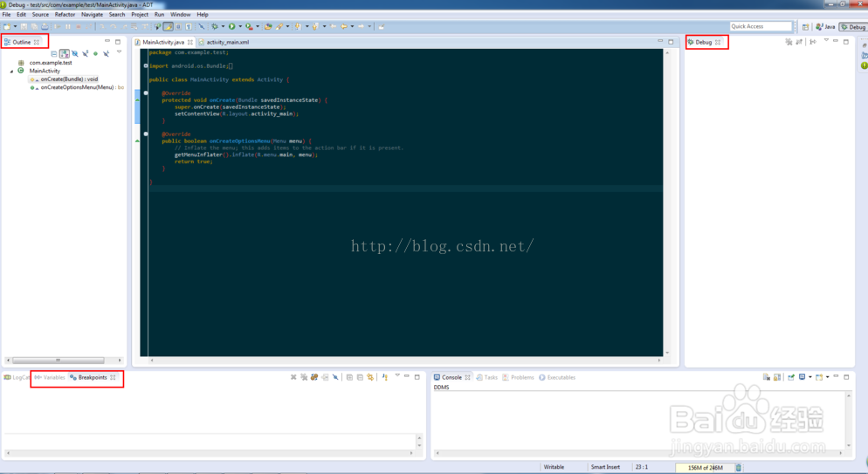The height and width of the screenshot is (474, 868).
Task: Click Show Breakpoints Supported by Selected Target icon
Action: tap(313, 377)
